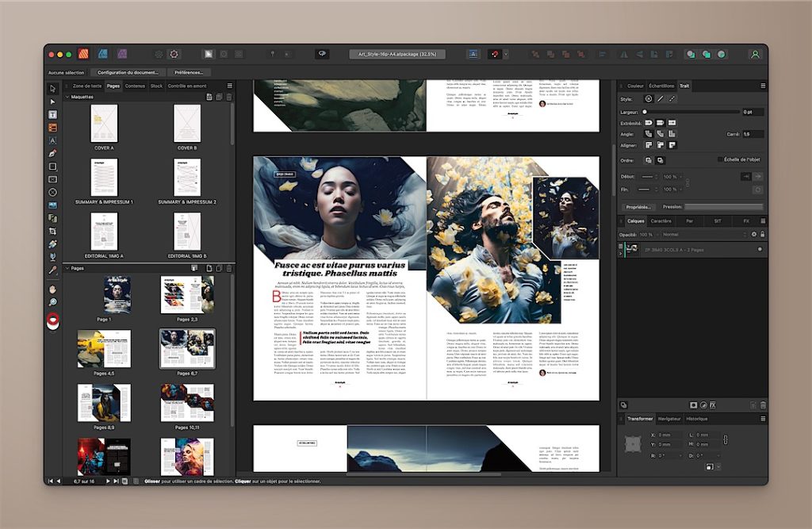Open the Préférences button
Image resolution: width=812 pixels, height=529 pixels.
tap(189, 72)
